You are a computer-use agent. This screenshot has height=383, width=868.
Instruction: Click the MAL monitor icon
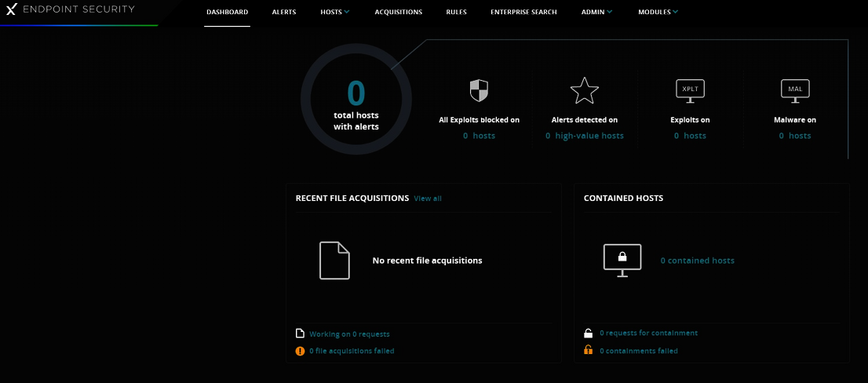click(x=795, y=91)
